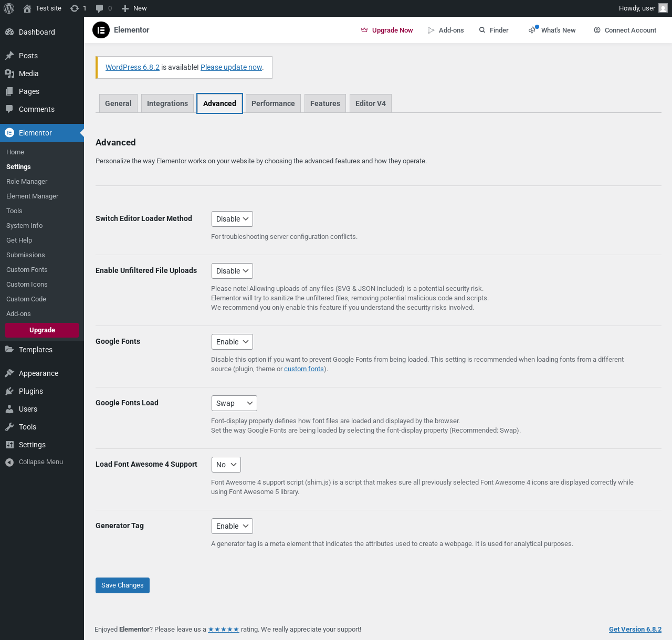Click the Dashboard gauge icon
The height and width of the screenshot is (640, 672).
[9, 32]
